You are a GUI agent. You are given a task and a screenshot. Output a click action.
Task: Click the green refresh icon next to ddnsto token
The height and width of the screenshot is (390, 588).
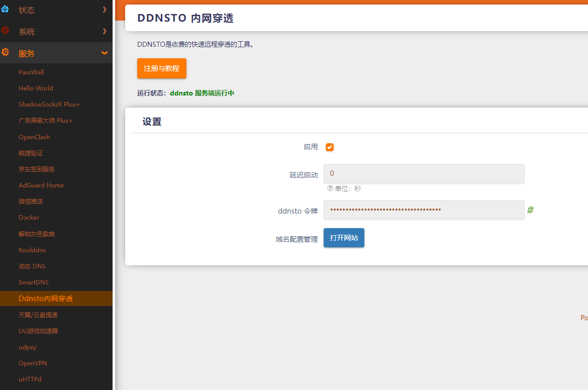click(530, 210)
